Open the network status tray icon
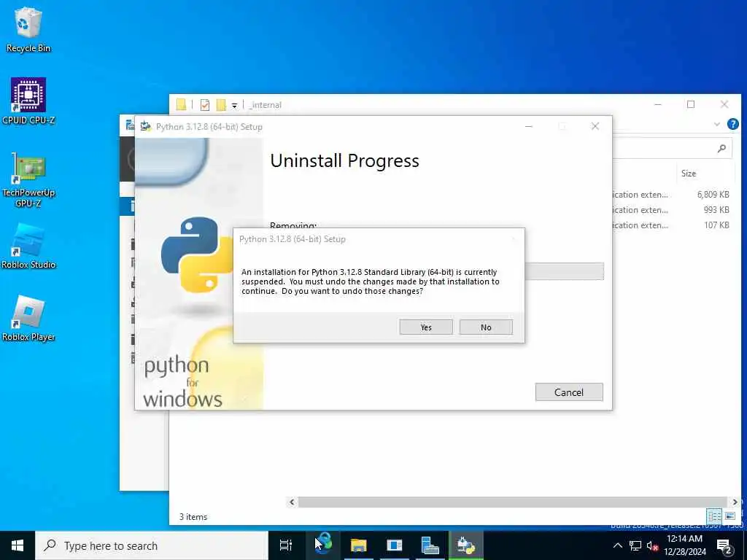The image size is (747, 560). point(635,545)
